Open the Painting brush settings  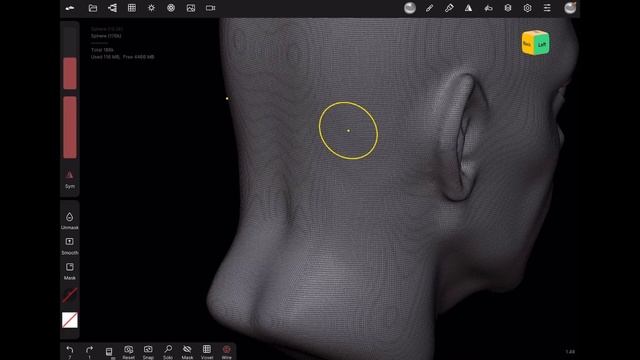click(x=449, y=8)
